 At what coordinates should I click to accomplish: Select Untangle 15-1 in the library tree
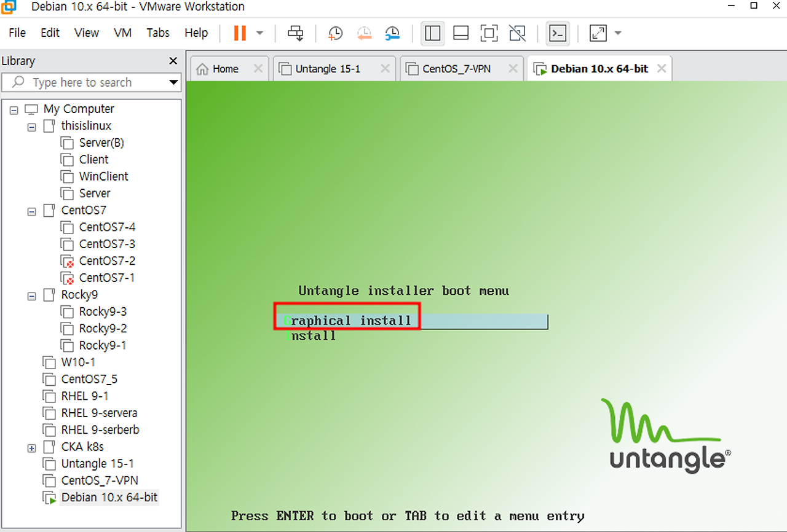tap(97, 463)
